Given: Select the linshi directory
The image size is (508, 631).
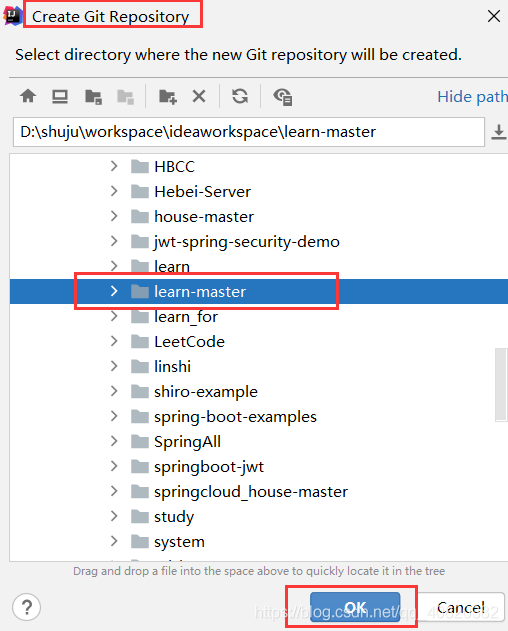Looking at the screenshot, I should (x=172, y=367).
